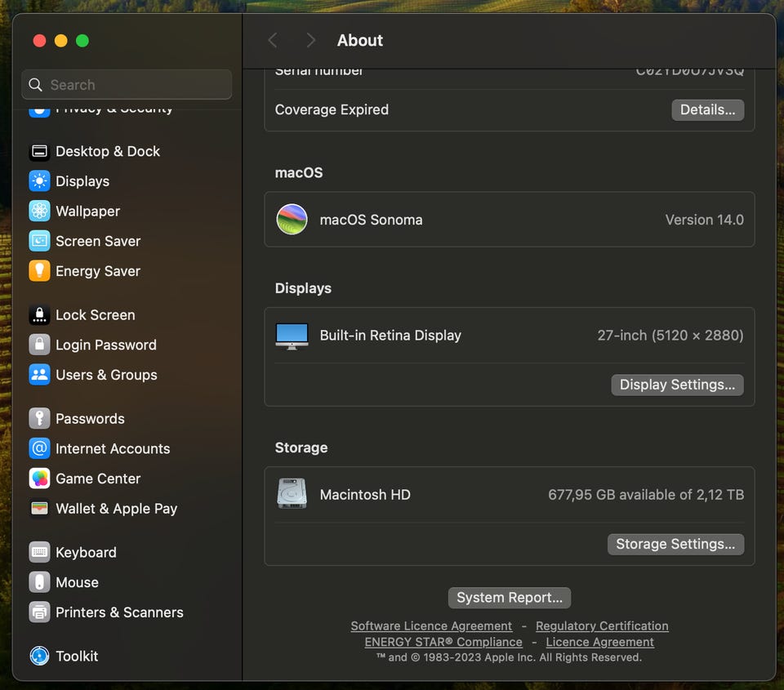The height and width of the screenshot is (690, 784).
Task: Minimize window with the yellow button
Action: [x=61, y=41]
